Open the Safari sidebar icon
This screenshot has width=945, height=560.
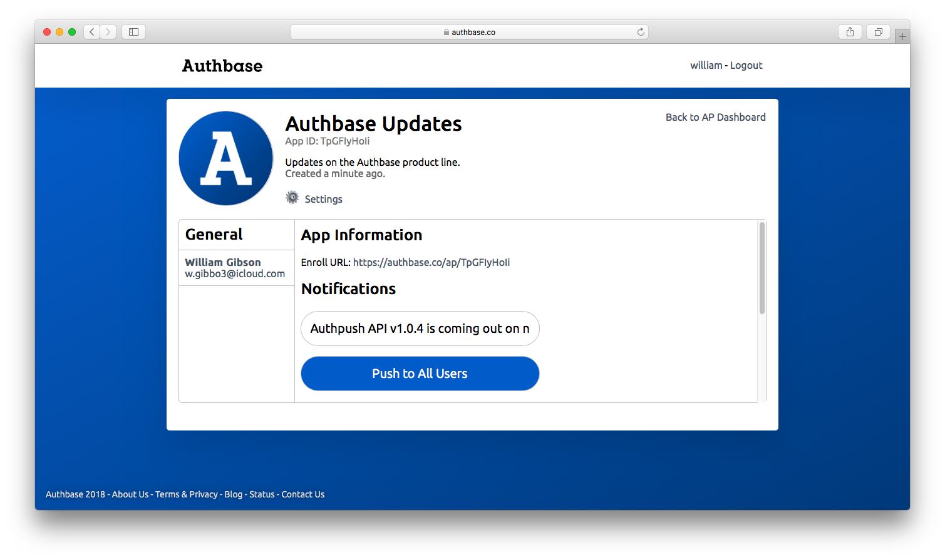(x=133, y=31)
